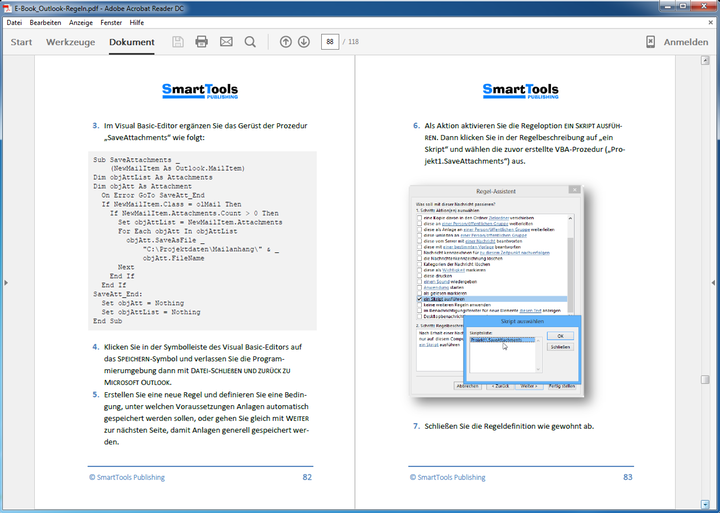
Task: Go to next page arrow
Action: [304, 42]
